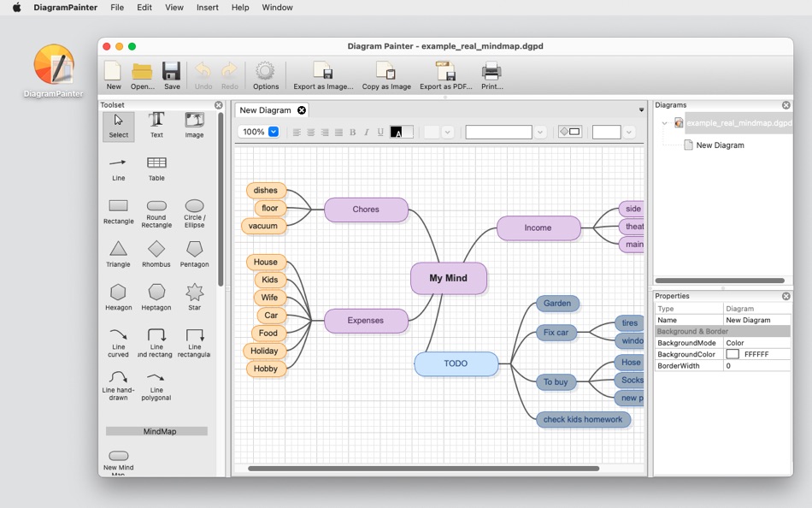Toggle underline formatting in the format bar

coord(380,133)
